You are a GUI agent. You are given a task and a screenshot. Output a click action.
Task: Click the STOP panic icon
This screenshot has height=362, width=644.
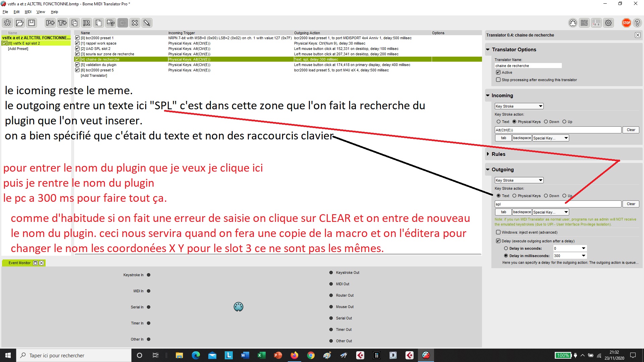tap(626, 23)
